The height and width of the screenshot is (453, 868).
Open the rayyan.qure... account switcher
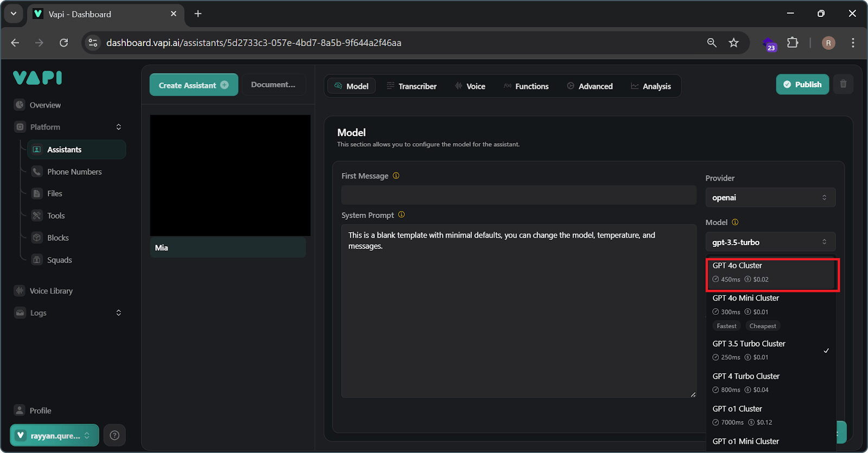click(x=54, y=435)
